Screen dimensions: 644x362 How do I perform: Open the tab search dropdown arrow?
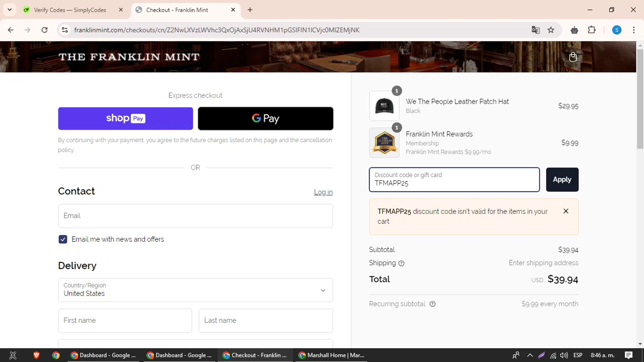pos(9,10)
